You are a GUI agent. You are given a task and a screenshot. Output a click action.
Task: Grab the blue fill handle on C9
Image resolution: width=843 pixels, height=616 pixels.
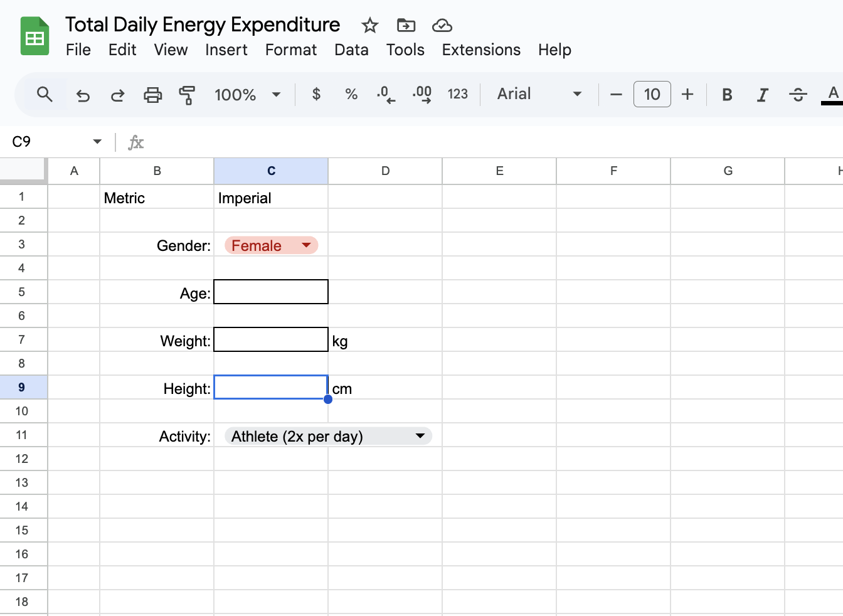(328, 399)
